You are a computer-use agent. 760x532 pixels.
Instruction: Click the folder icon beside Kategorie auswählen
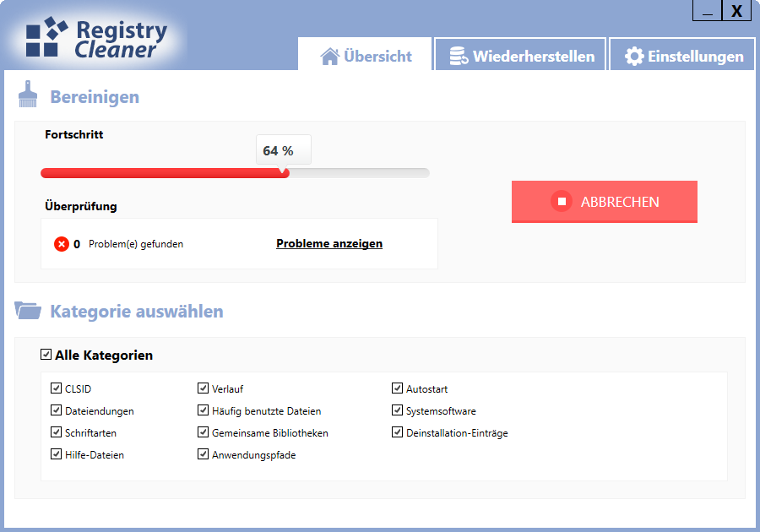[28, 311]
